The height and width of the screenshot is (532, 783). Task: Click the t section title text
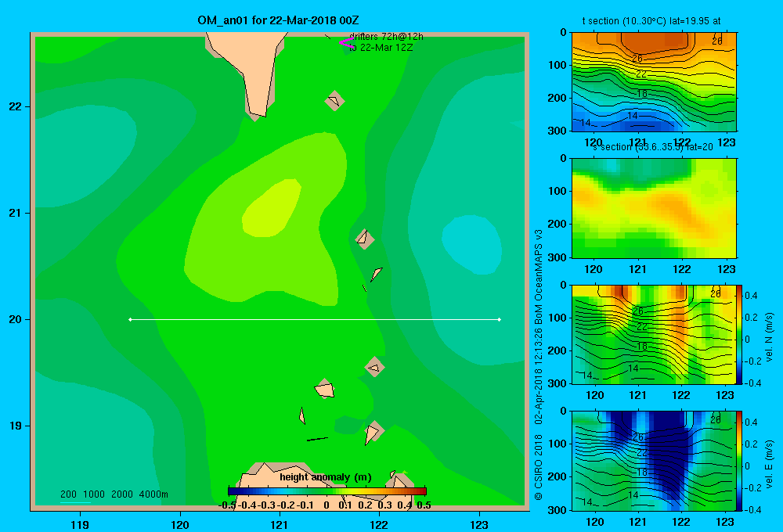pyautogui.click(x=651, y=21)
